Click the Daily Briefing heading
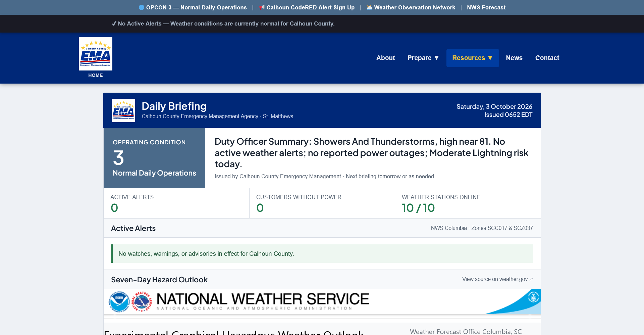644x335 pixels. click(x=174, y=106)
